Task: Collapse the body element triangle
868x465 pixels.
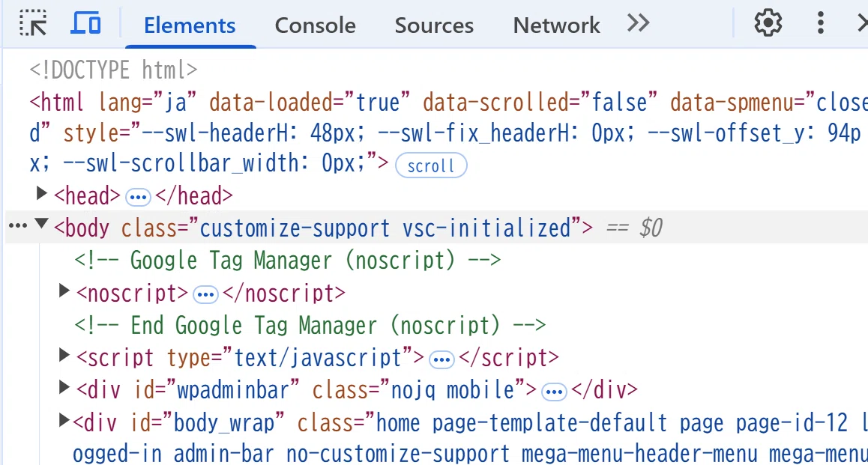Action: coord(41,223)
